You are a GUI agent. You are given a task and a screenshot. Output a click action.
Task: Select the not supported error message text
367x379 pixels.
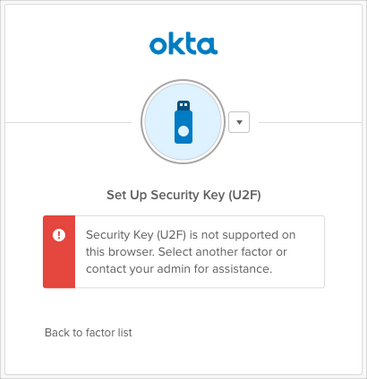191,252
